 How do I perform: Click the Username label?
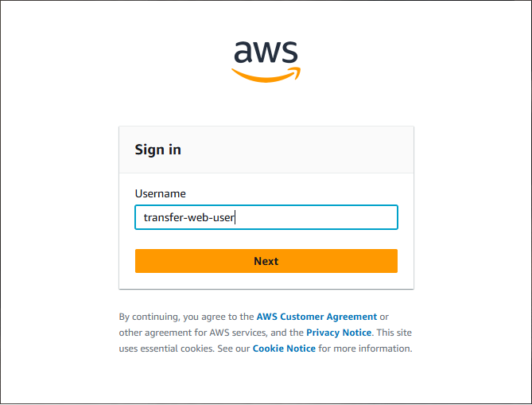(x=160, y=193)
